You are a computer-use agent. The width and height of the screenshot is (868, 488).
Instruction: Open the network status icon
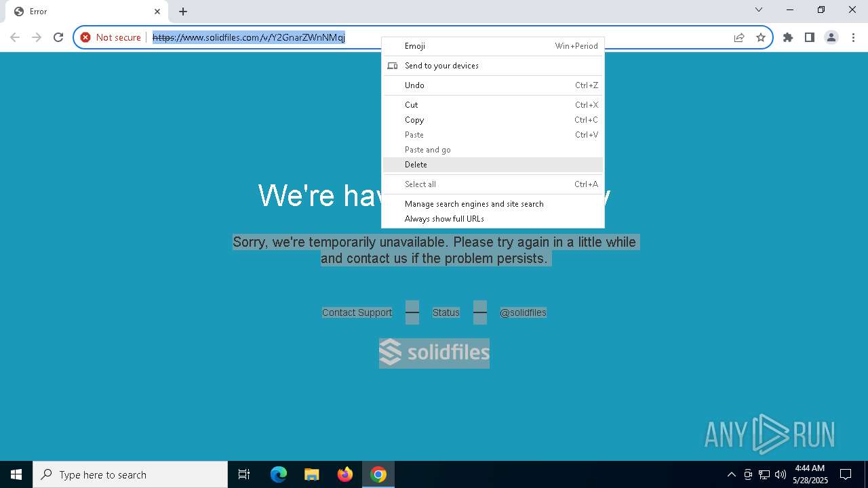pyautogui.click(x=764, y=474)
